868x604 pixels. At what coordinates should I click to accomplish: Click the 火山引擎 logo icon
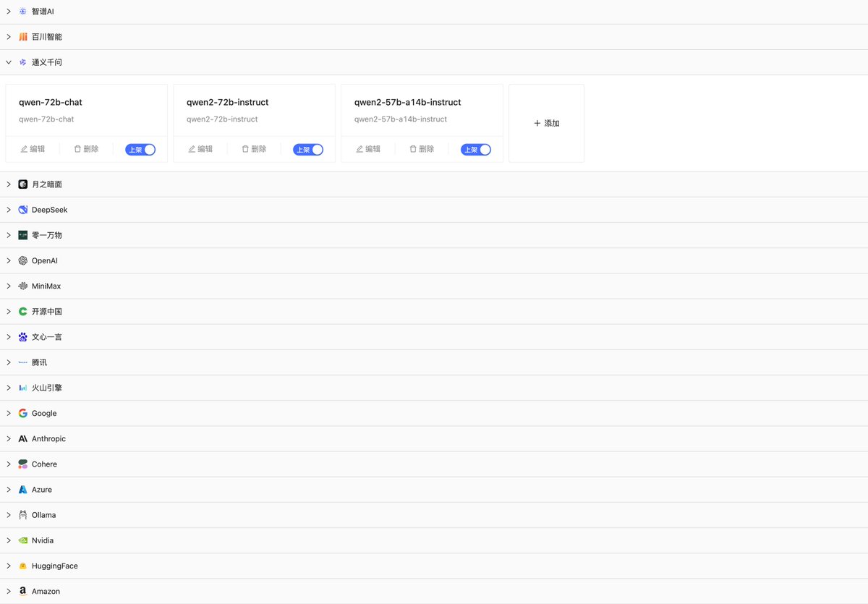pyautogui.click(x=23, y=388)
